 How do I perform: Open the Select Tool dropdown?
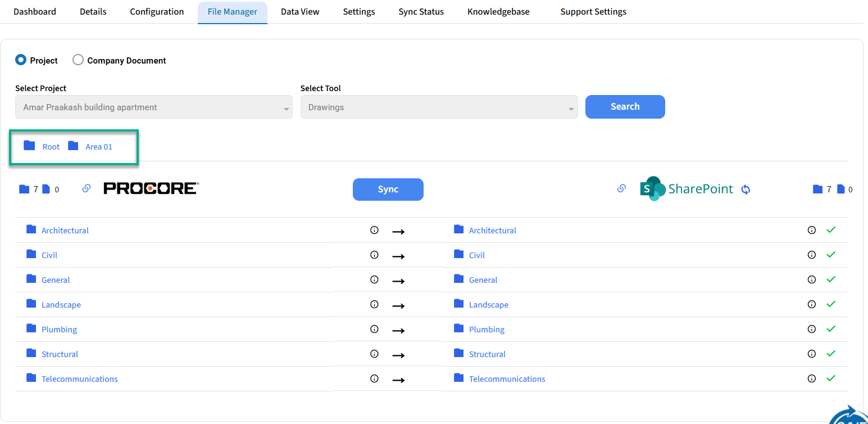pos(439,107)
